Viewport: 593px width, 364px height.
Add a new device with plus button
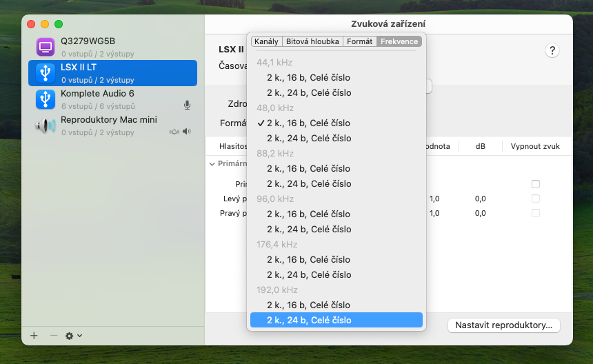coord(34,336)
